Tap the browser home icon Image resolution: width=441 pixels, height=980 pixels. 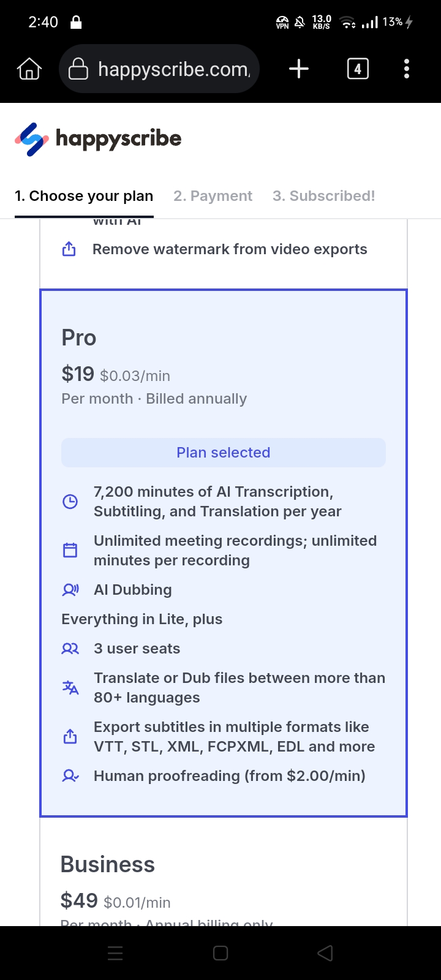pos(29,69)
